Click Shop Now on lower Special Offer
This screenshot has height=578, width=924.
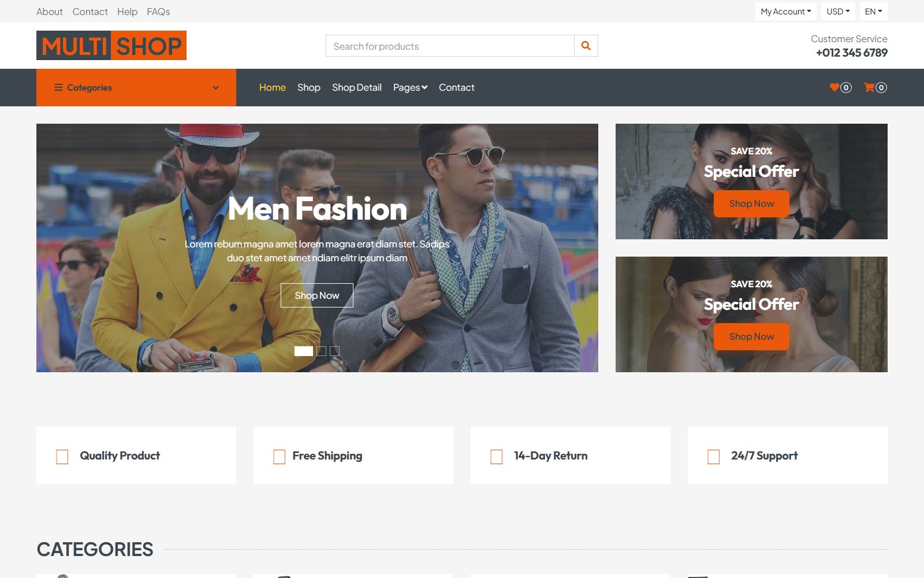point(751,337)
